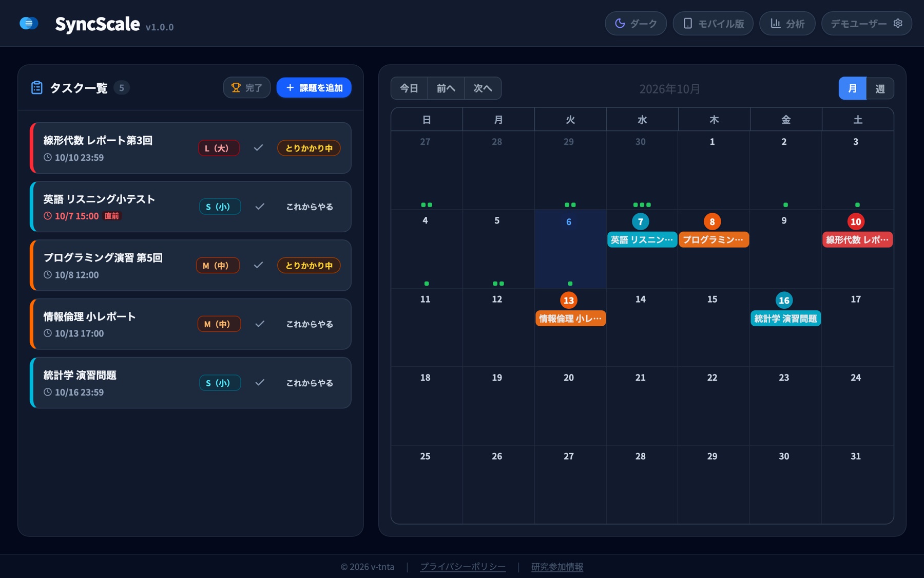Open 情報倫理 小レ… event on October 13

coord(570,319)
